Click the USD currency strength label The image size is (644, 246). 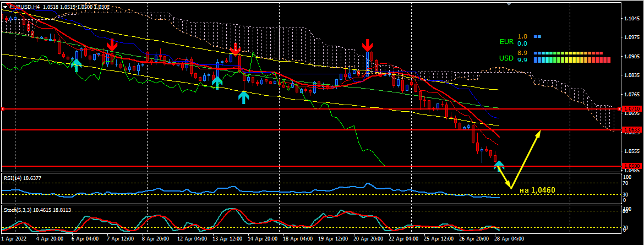click(506, 58)
